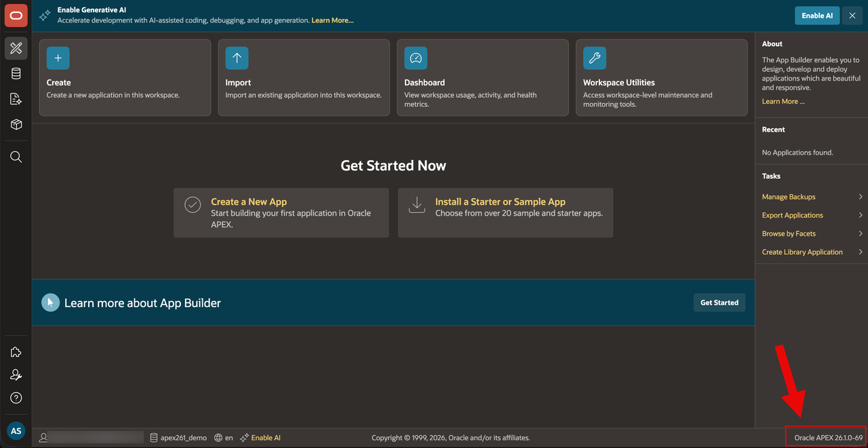Click the sparkle icon beside footer Enable AI

tap(244, 438)
